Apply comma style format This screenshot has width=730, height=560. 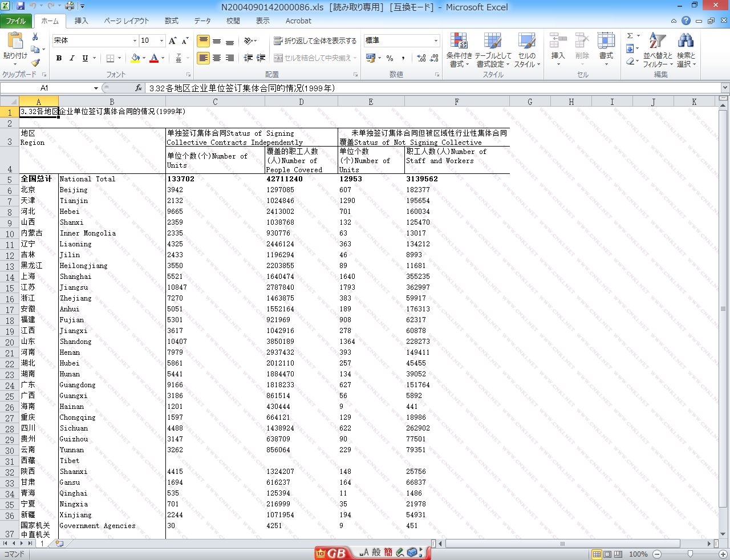[403, 58]
